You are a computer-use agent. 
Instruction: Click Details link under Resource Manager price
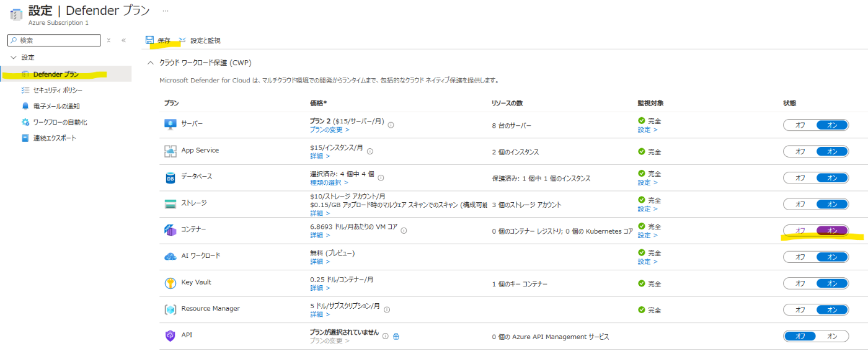(x=320, y=314)
